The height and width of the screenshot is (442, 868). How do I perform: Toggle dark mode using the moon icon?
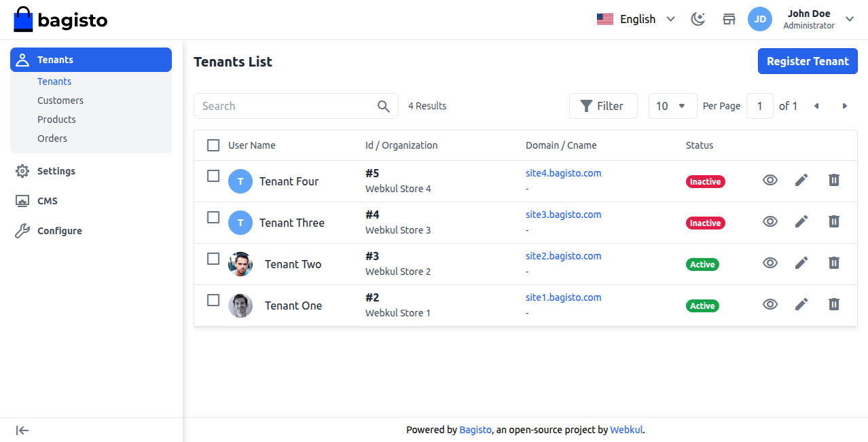698,19
